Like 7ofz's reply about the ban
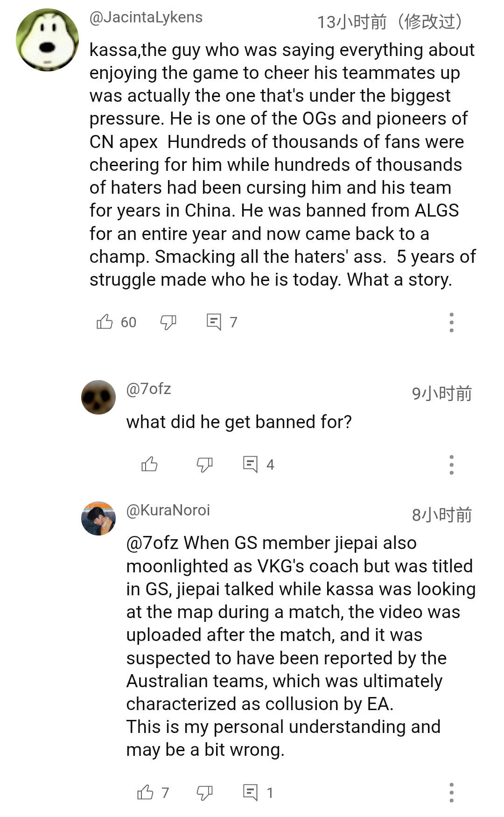504x817 pixels. point(149,465)
